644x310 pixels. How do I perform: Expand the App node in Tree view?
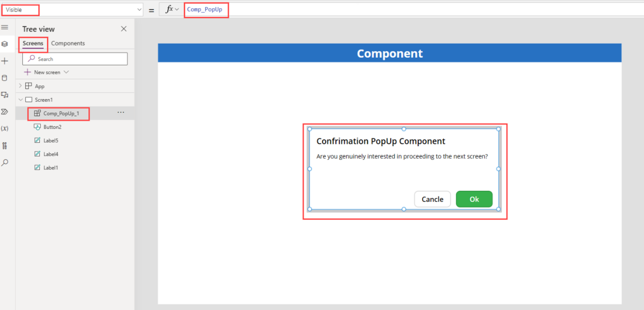pos(20,86)
